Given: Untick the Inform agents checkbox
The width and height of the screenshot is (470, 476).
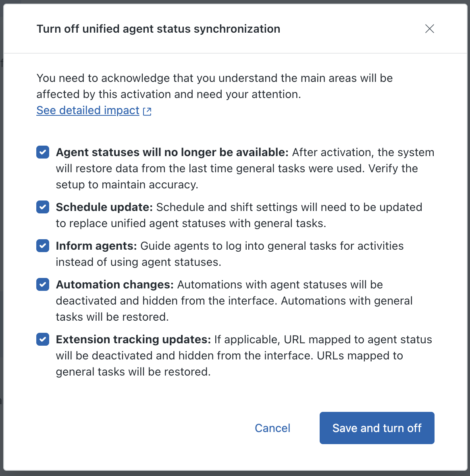Looking at the screenshot, I should (x=43, y=246).
